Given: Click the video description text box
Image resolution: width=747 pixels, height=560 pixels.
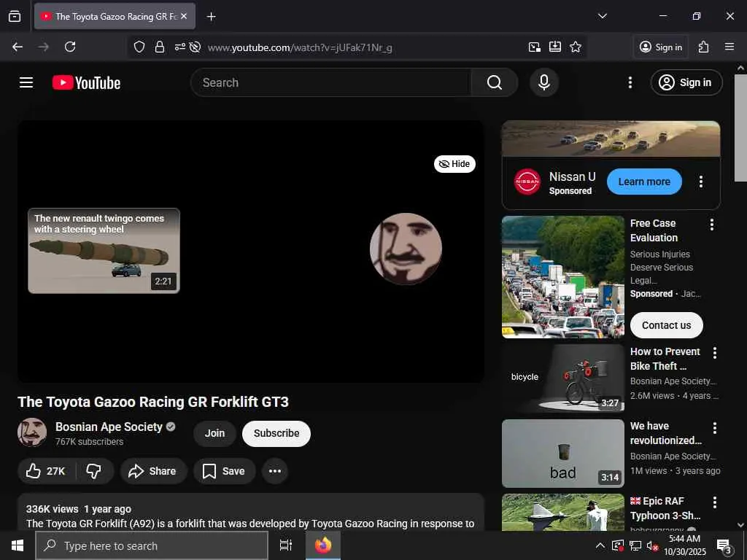Looking at the screenshot, I should point(251,512).
